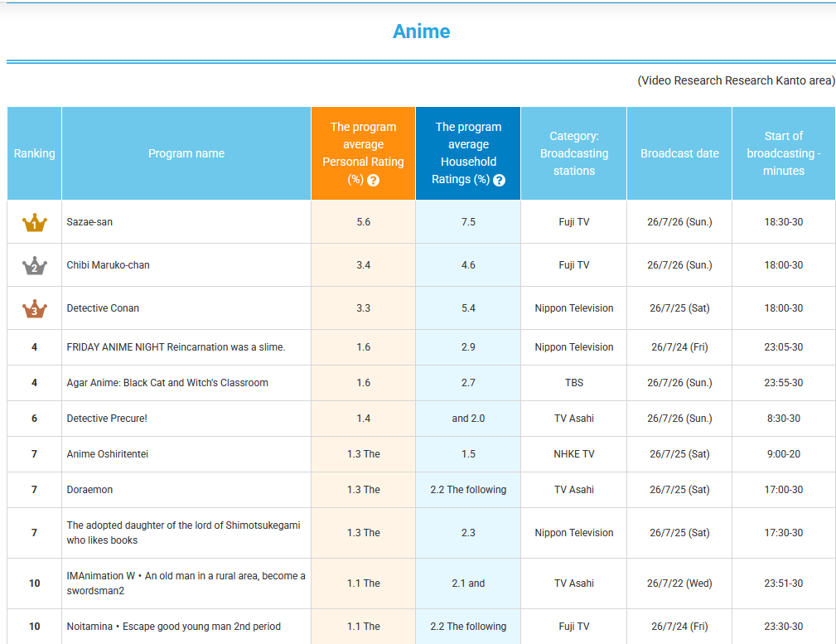
Task: Select the Program name column header
Action: 186,153
